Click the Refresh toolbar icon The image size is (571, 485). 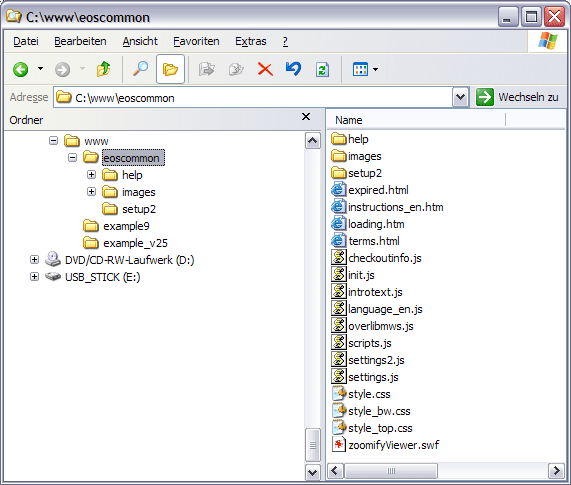322,69
